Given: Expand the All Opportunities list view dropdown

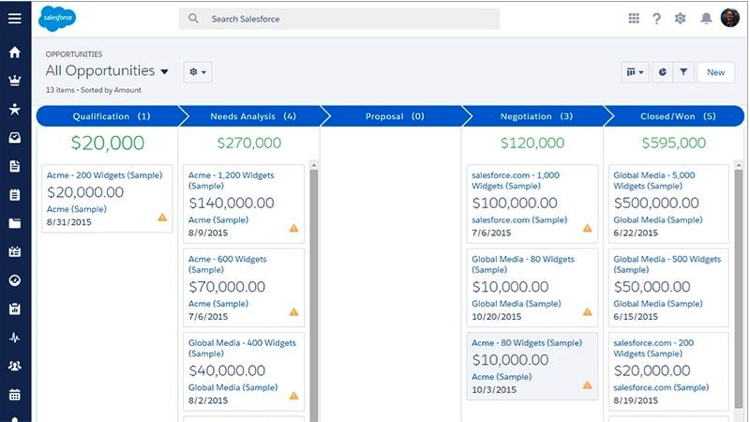Looking at the screenshot, I should (x=164, y=72).
